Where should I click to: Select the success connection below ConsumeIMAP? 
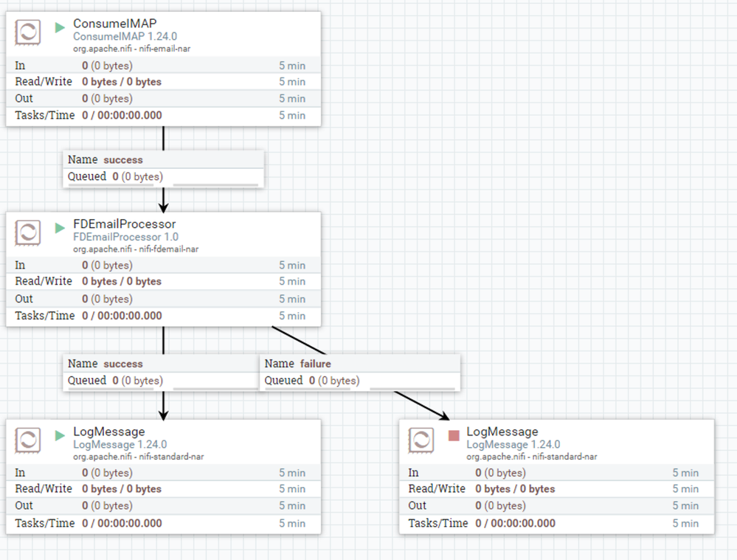(x=164, y=169)
